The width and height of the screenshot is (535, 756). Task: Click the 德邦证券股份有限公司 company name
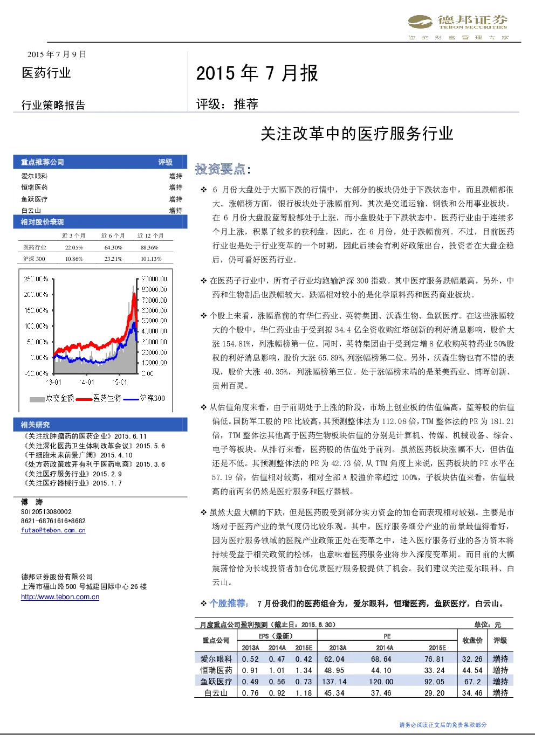click(57, 577)
